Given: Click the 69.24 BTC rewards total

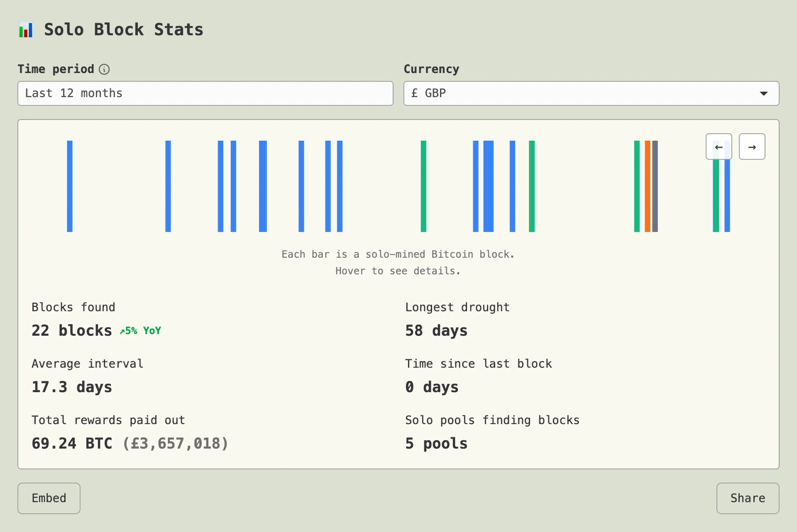Looking at the screenshot, I should point(71,444).
